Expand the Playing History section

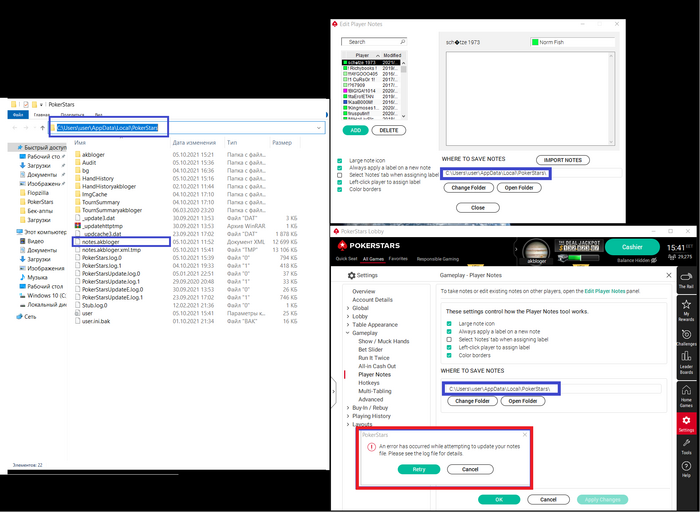(348, 416)
